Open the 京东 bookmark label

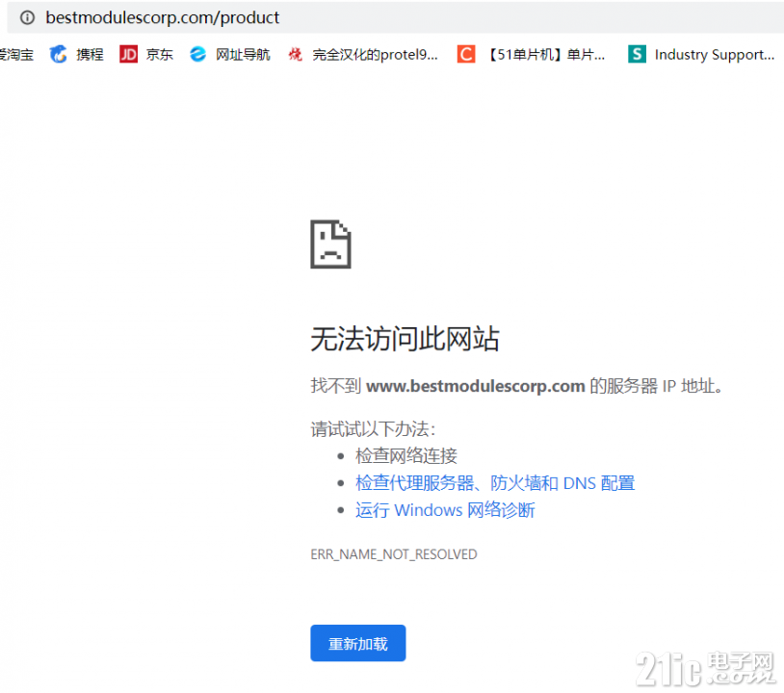pyautogui.click(x=160, y=55)
